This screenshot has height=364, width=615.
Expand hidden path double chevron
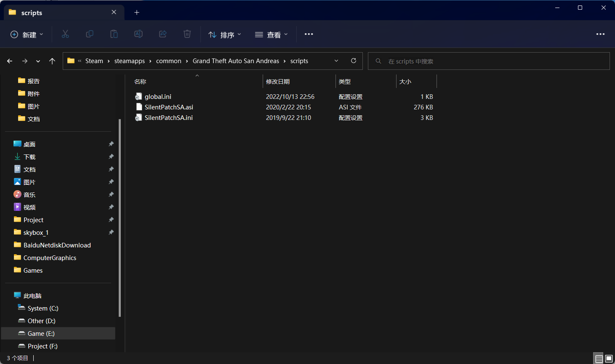pos(80,61)
